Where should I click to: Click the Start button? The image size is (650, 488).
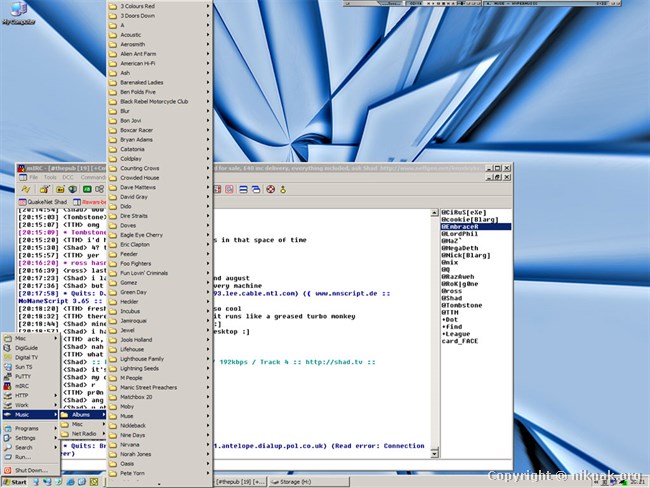click(15, 482)
